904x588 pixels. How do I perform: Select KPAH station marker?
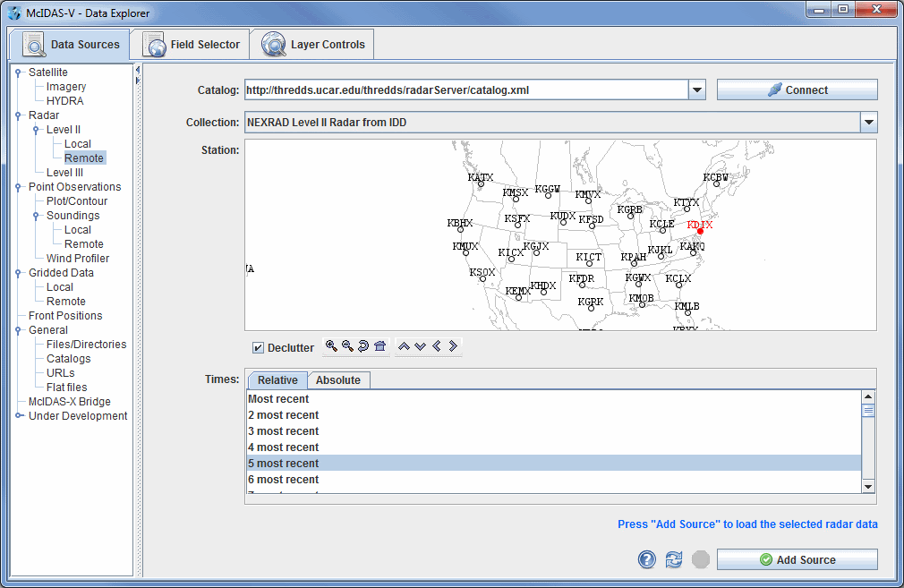click(x=634, y=263)
